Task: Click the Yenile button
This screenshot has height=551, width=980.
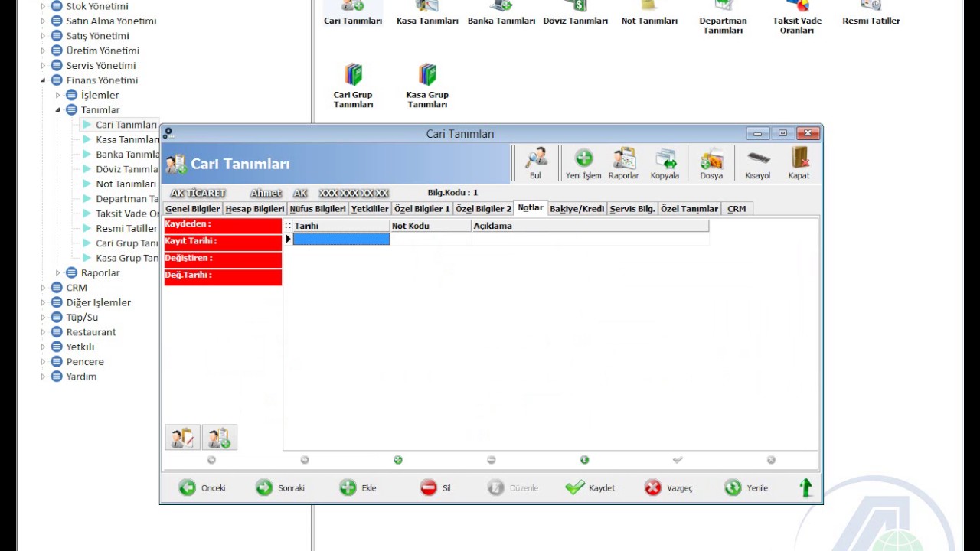Action: click(x=746, y=487)
